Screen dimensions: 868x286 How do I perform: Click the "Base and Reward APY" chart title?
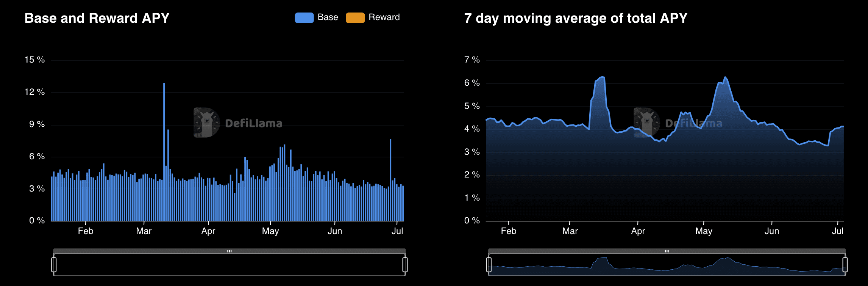click(x=97, y=18)
